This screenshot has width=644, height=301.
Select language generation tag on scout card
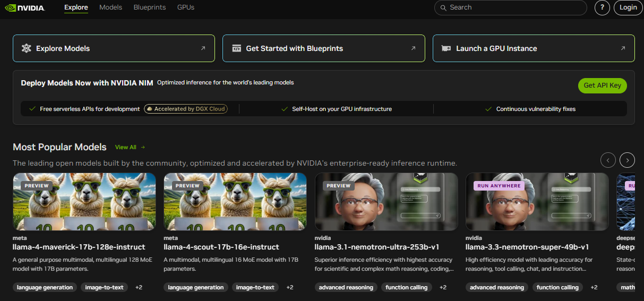(196, 287)
